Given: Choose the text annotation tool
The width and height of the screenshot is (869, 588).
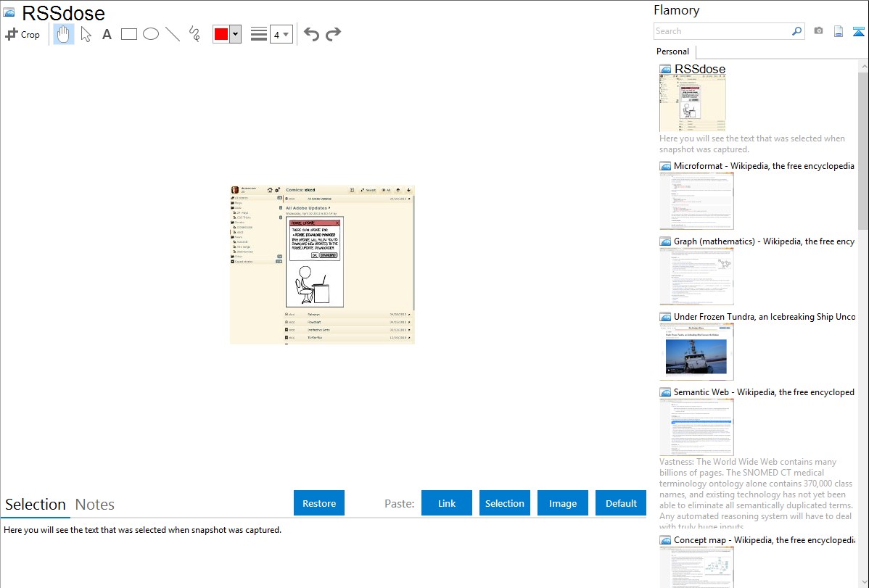Looking at the screenshot, I should [x=107, y=34].
